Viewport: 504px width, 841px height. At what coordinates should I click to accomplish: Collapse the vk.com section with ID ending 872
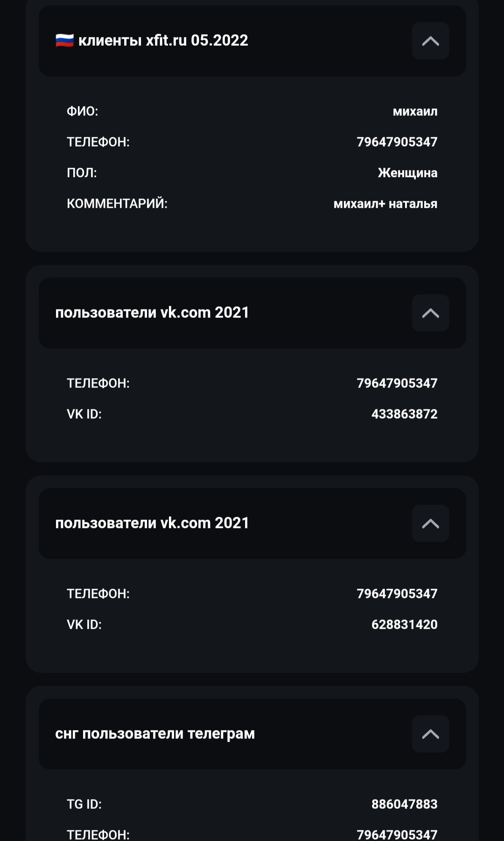click(x=430, y=313)
